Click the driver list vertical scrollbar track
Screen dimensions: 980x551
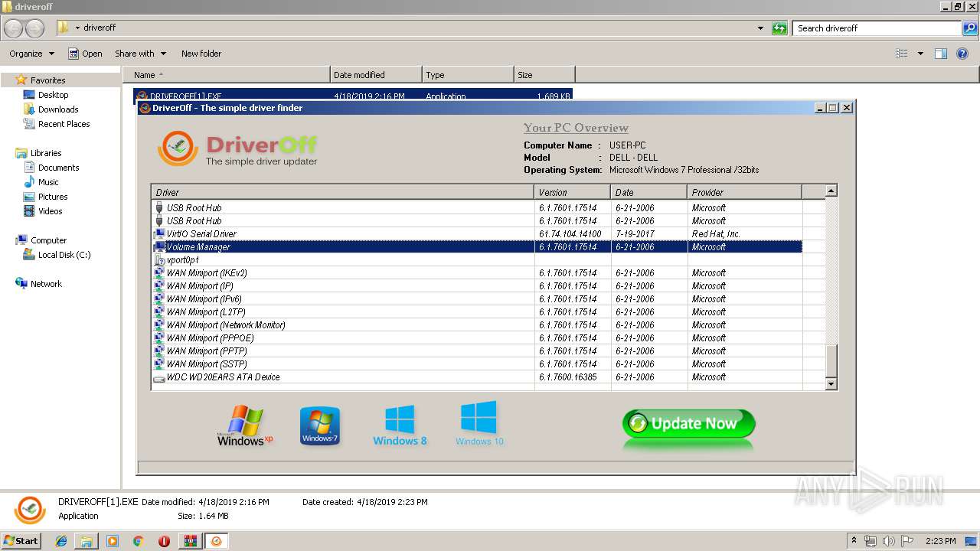click(831, 272)
